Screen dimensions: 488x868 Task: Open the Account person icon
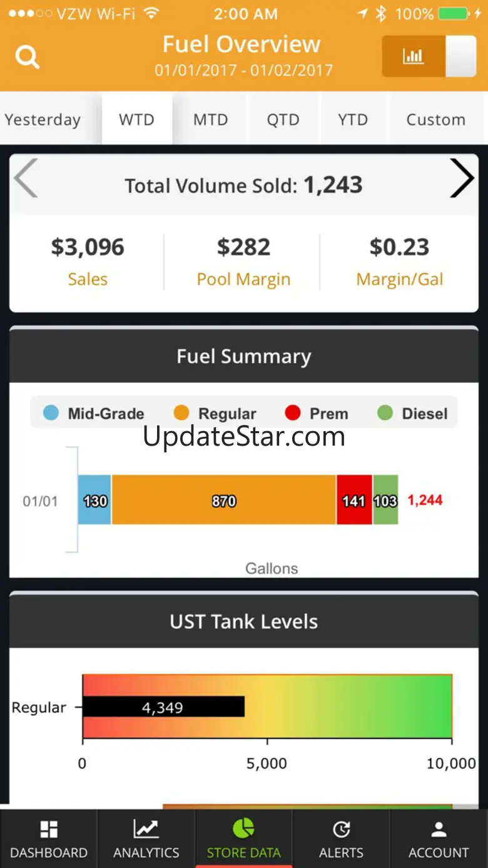click(439, 830)
